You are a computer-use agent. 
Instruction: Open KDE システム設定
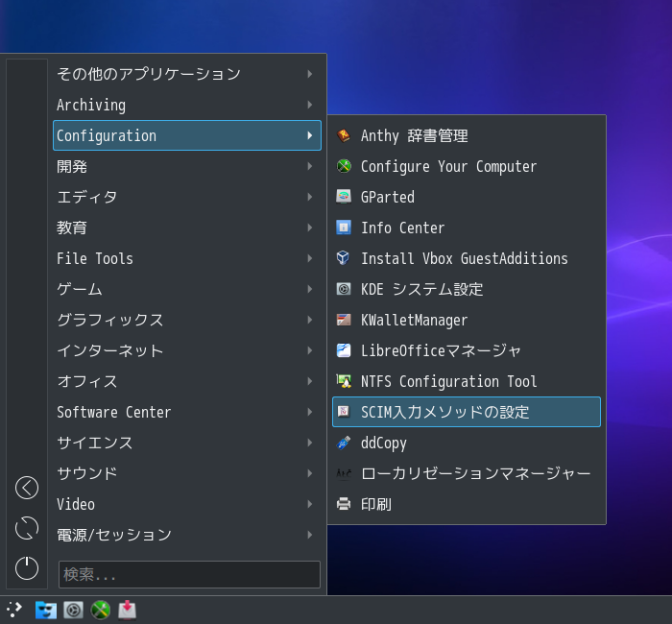click(x=467, y=289)
